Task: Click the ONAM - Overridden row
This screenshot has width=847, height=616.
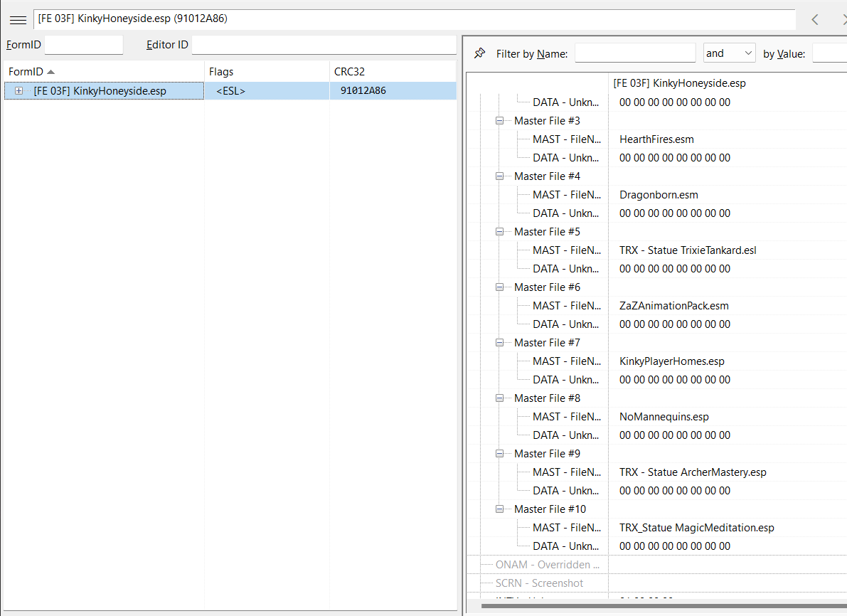Action: coord(543,565)
